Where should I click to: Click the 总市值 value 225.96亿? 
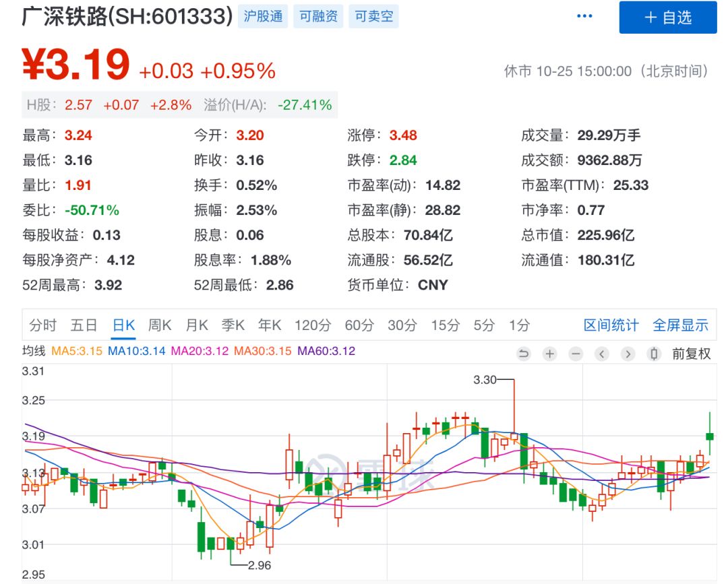605,235
